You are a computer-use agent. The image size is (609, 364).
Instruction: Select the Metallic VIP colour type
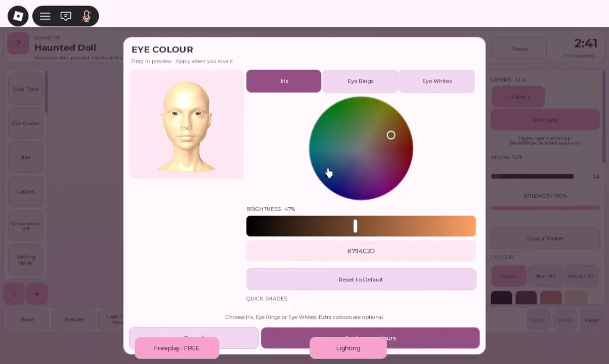coord(581,276)
